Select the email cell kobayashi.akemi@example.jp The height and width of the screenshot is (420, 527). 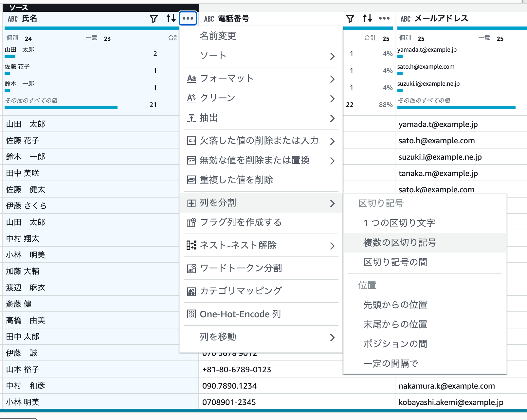click(461, 402)
